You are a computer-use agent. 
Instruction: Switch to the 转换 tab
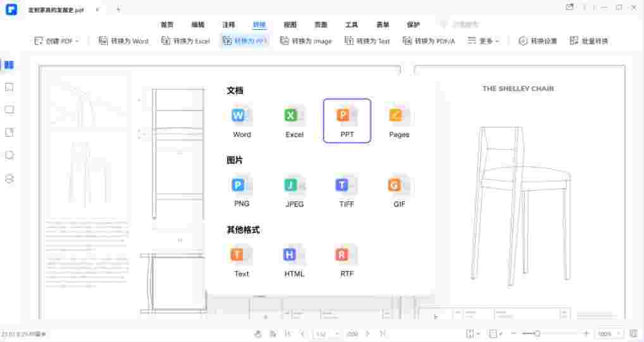259,25
